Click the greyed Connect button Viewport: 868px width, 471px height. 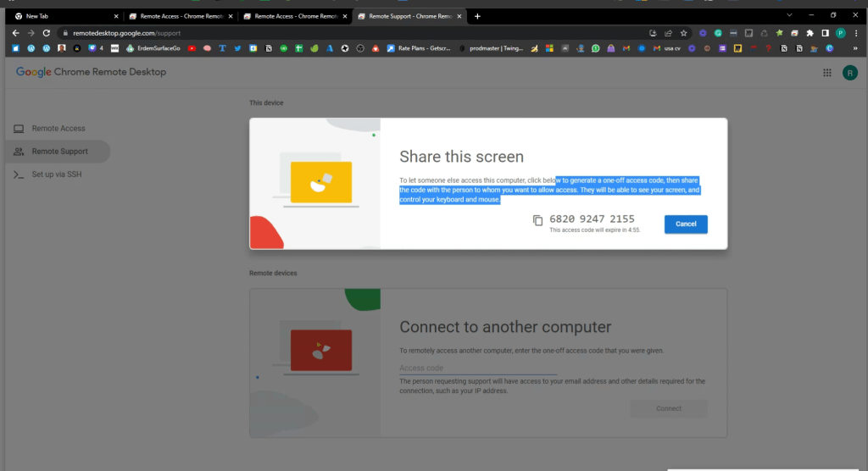pyautogui.click(x=669, y=408)
